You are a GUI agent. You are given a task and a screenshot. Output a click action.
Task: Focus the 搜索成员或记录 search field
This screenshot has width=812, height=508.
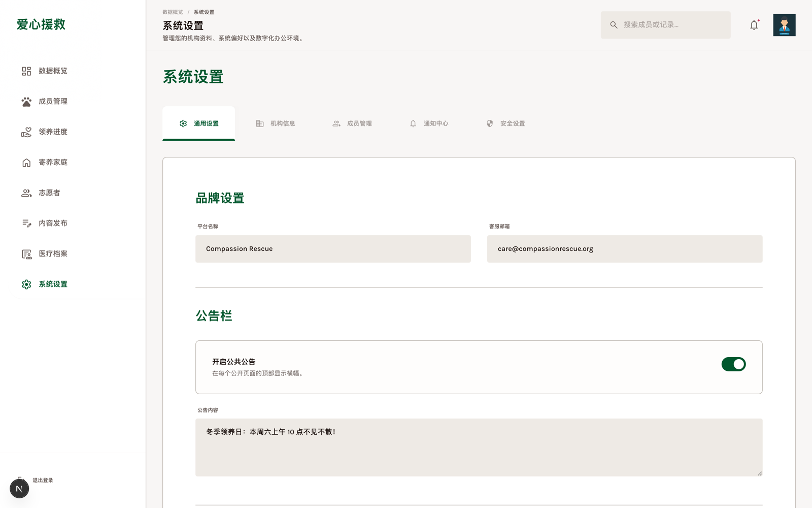[x=665, y=25]
